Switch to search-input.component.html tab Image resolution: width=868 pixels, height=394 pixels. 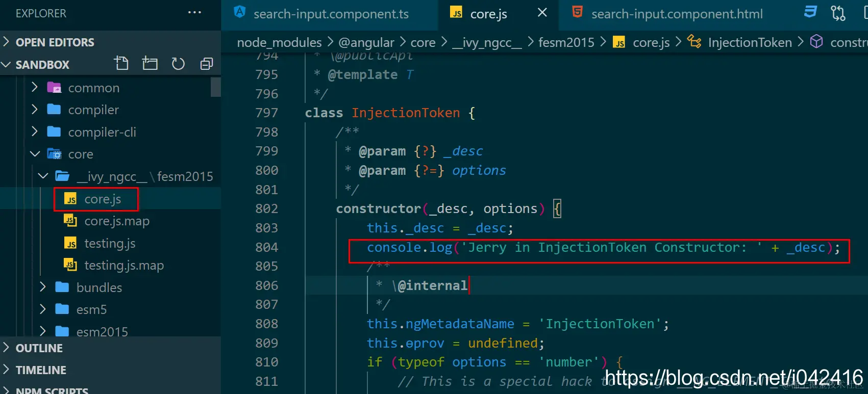(677, 14)
